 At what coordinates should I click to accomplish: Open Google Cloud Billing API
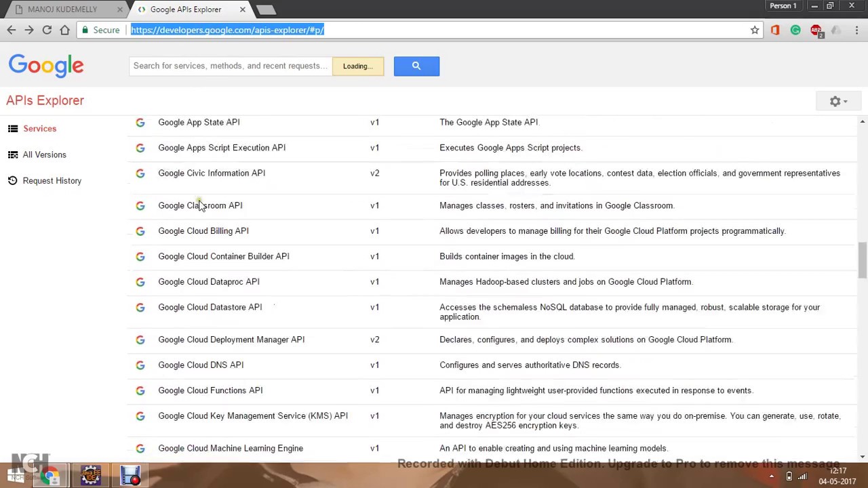203,231
